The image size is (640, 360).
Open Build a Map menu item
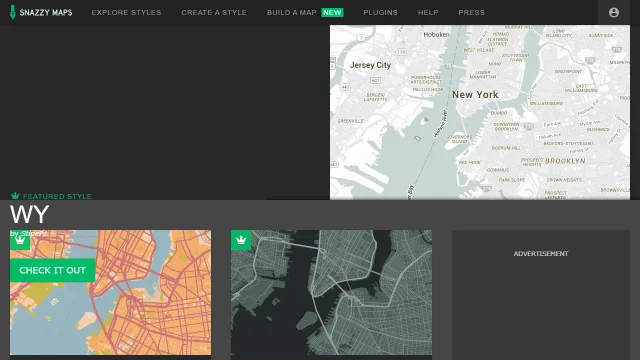291,13
